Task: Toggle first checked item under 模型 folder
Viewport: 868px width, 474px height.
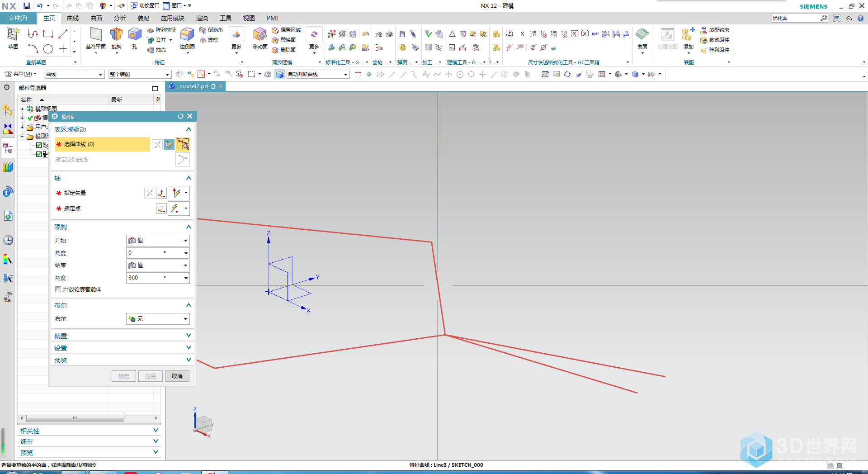Action: click(x=39, y=145)
